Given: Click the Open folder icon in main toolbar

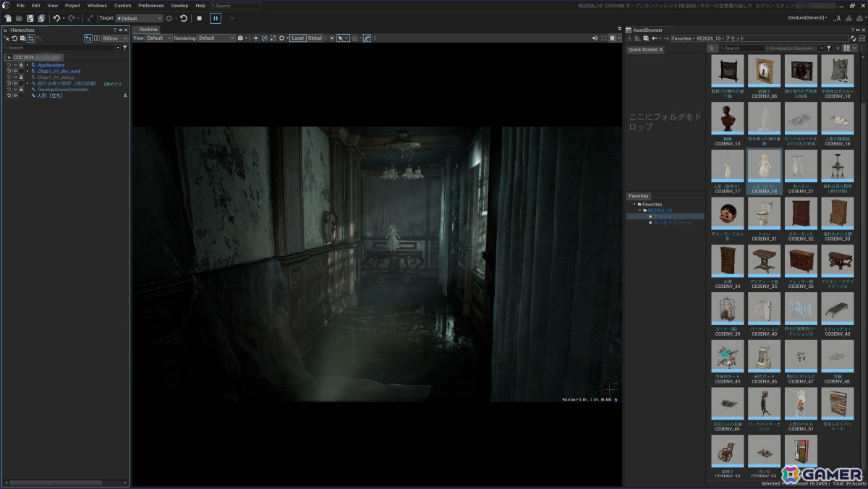Looking at the screenshot, I should [x=20, y=18].
